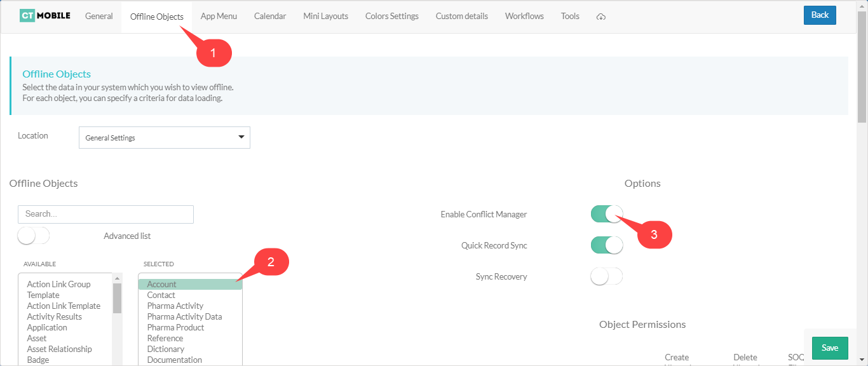The height and width of the screenshot is (366, 868).
Task: Select the Colors Settings tab
Action: pos(391,16)
